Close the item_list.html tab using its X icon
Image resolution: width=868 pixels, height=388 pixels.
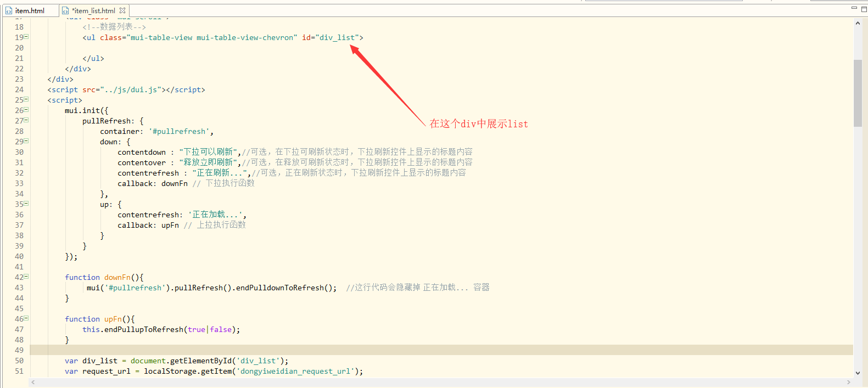pyautogui.click(x=122, y=10)
